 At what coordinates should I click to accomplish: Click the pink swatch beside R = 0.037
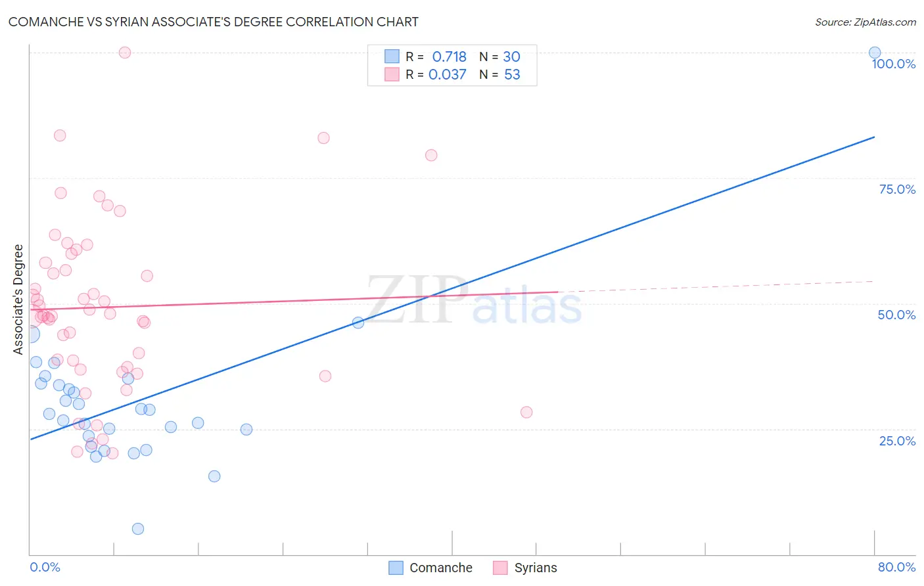click(x=392, y=74)
